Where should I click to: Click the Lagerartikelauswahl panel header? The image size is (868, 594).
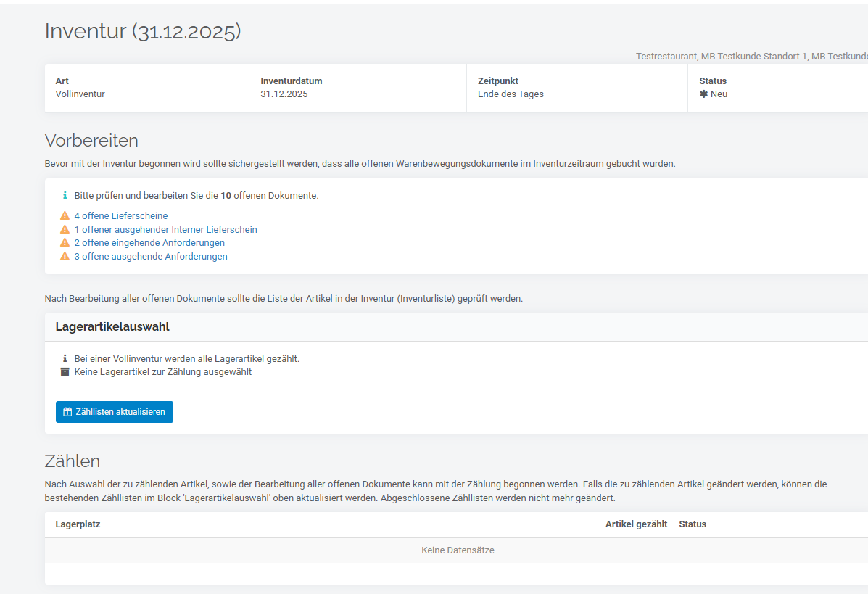click(112, 327)
